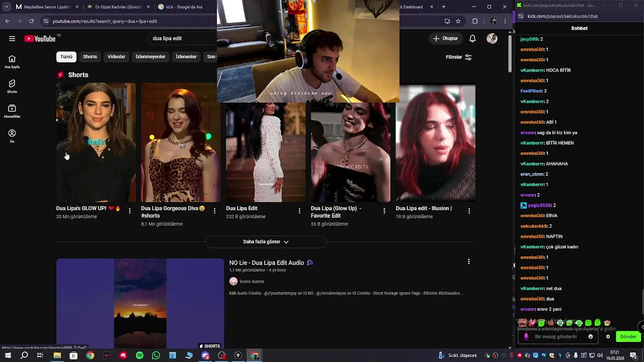The width and height of the screenshot is (644, 362).
Task: Open more options for Illusion edit short
Action: [x=469, y=211]
